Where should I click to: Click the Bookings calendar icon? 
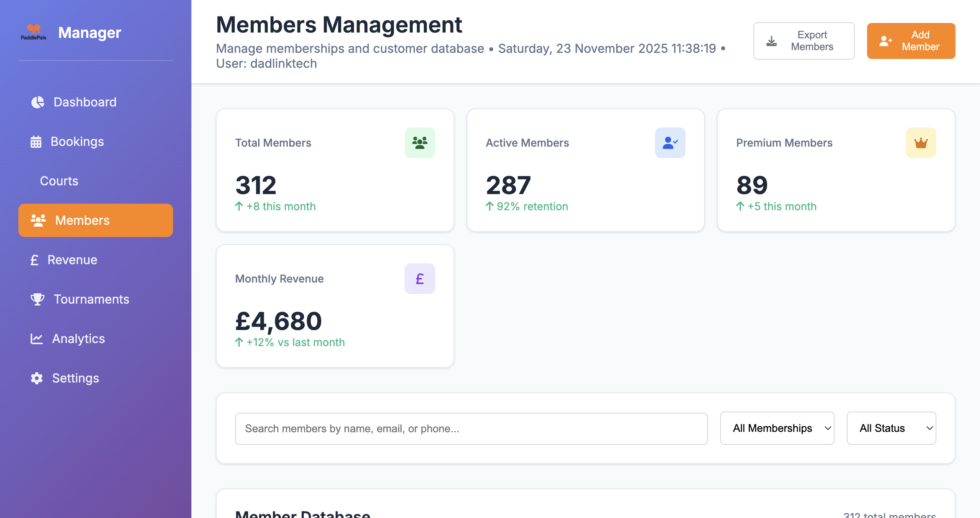tap(36, 142)
